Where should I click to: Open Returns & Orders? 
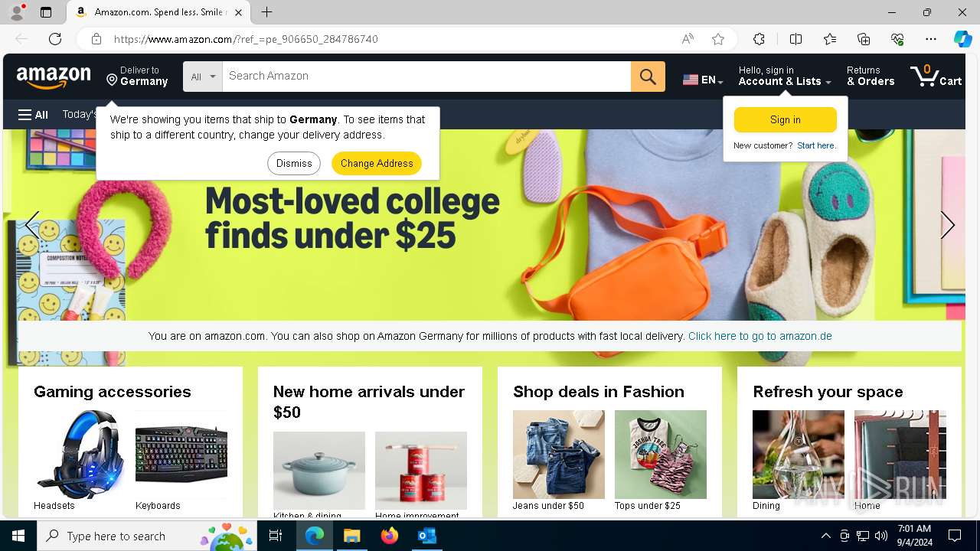[x=871, y=76]
